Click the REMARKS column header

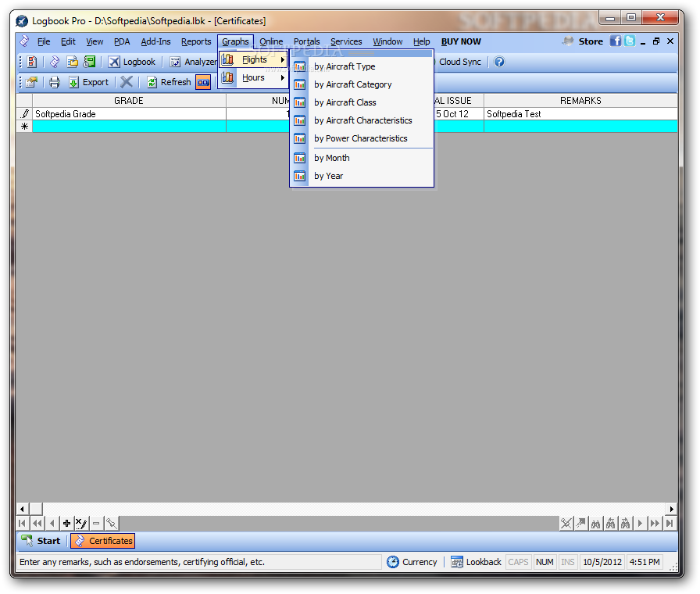[580, 101]
